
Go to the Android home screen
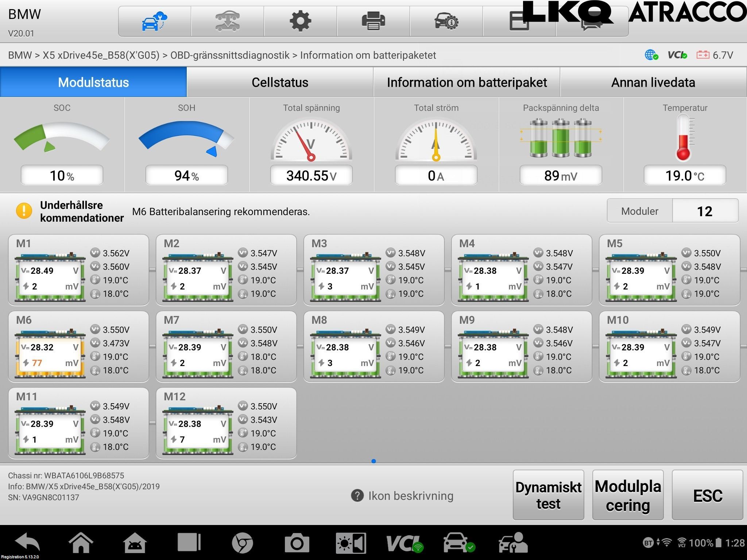pos(81,542)
